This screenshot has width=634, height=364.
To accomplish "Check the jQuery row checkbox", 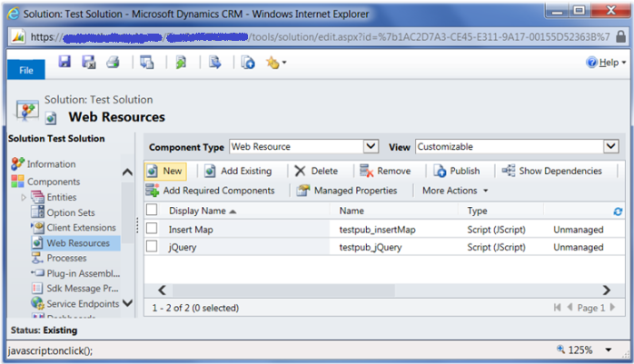I will pos(152,246).
